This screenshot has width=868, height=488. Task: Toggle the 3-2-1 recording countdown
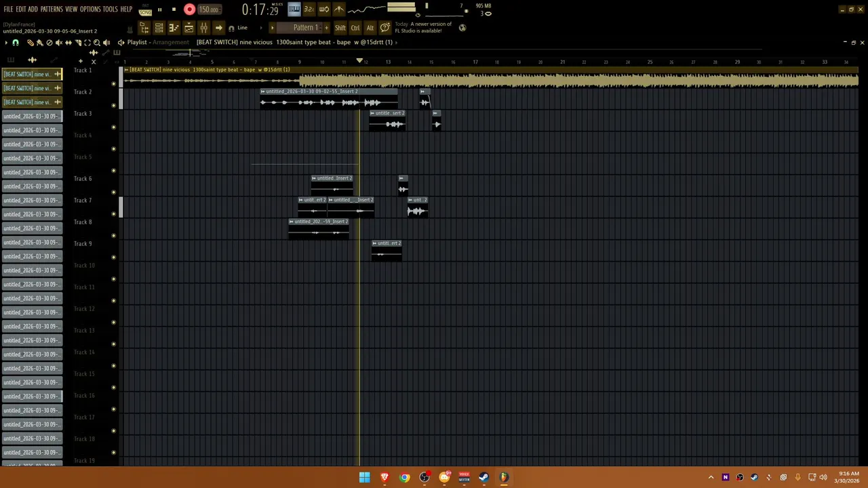click(309, 9)
